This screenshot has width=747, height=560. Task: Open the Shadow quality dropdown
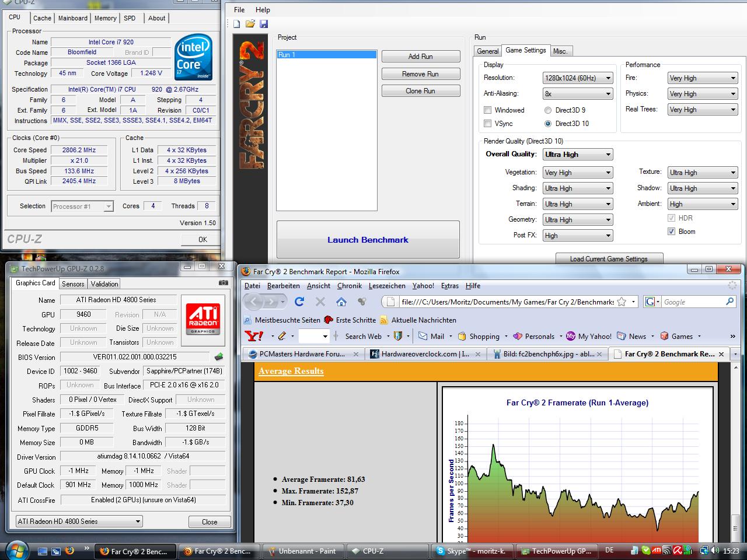tap(703, 188)
